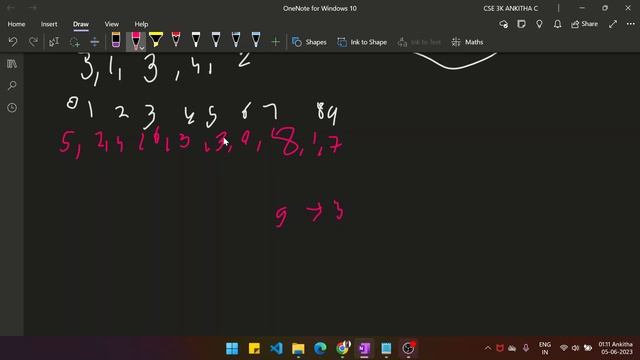Screen dimensions: 640x360
Task: Click the Ink to Text button
Action: coord(419,42)
